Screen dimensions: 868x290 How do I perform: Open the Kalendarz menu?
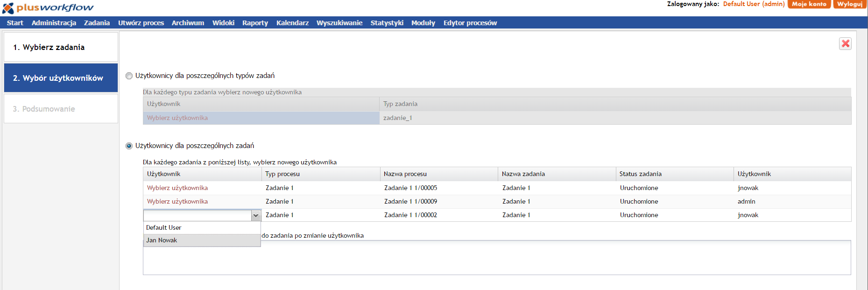click(x=292, y=23)
